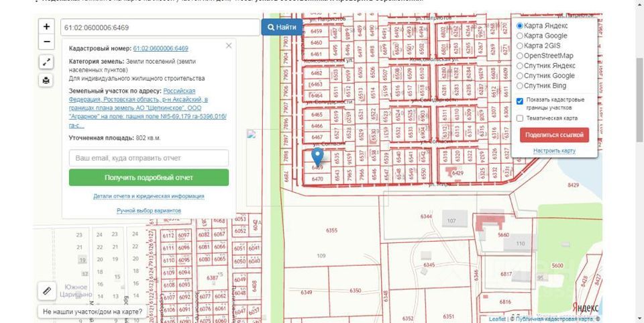The height and width of the screenshot is (323, 644).
Task: Click parcel 6344 on the map
Action: 427,216
